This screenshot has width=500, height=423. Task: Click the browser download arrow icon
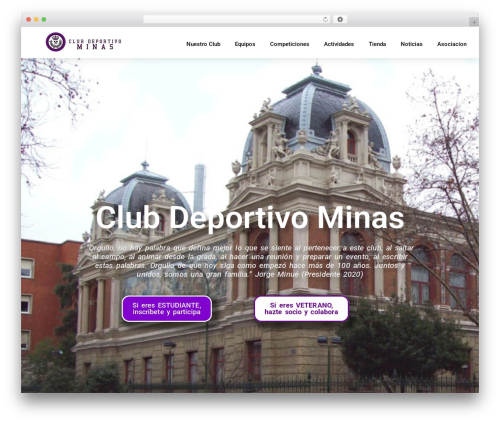coord(340,19)
